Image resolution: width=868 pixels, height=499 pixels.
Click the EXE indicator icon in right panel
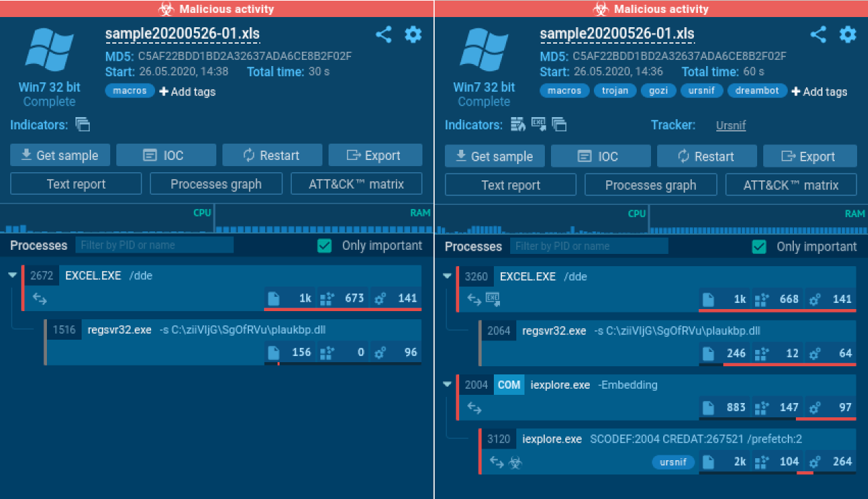click(x=539, y=125)
